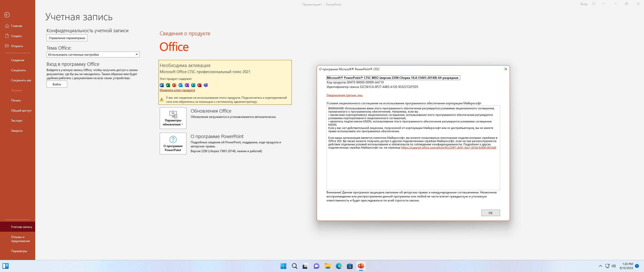The width and height of the screenshot is (644, 272).
Task: Click the account person icon in the title bar
Action: pyautogui.click(x=594, y=4)
